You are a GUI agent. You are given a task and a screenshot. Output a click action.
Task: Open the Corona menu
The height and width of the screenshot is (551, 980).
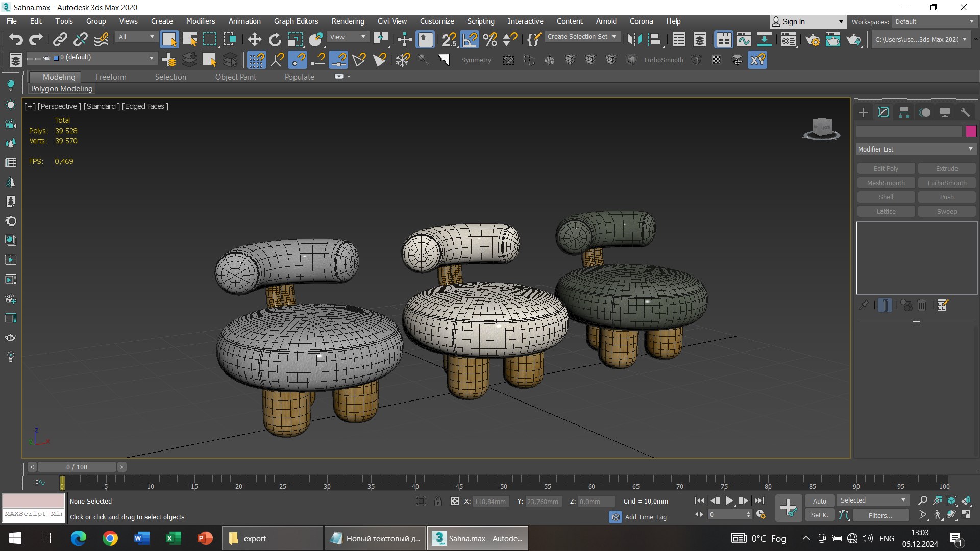[641, 21]
